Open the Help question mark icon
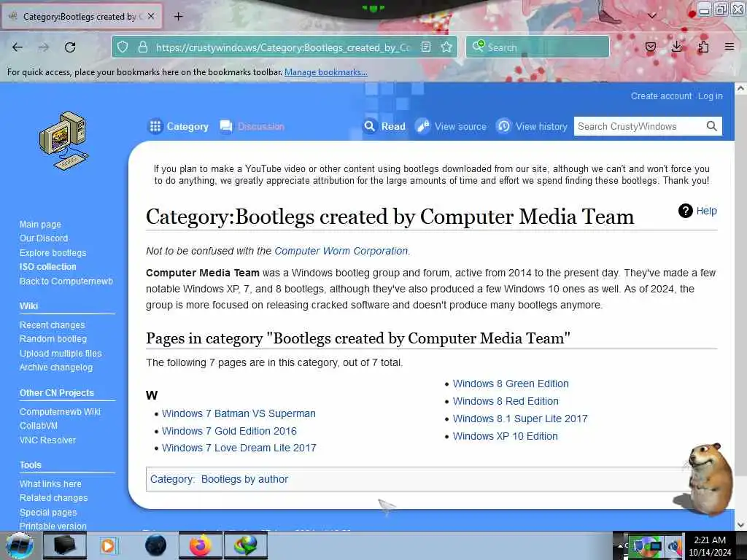 pyautogui.click(x=686, y=211)
